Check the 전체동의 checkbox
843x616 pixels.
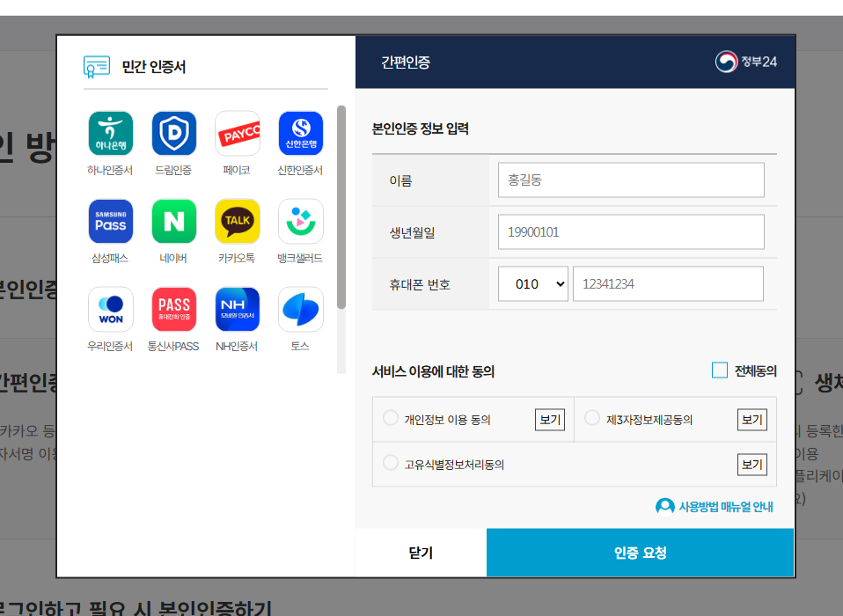pos(719,370)
